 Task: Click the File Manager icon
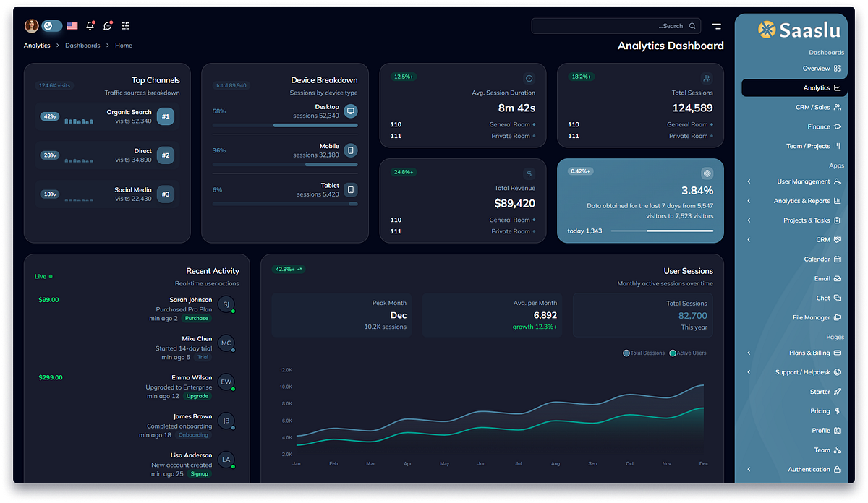[837, 317]
